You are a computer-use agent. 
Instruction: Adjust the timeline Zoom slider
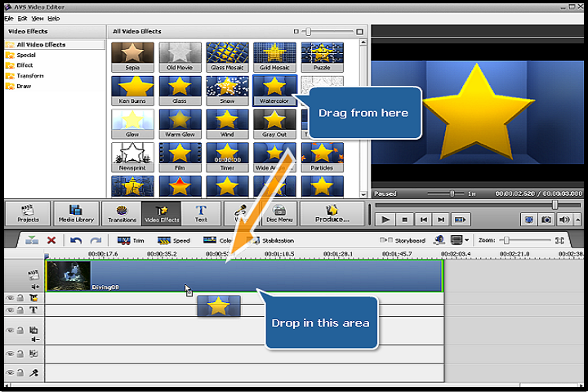coord(507,241)
